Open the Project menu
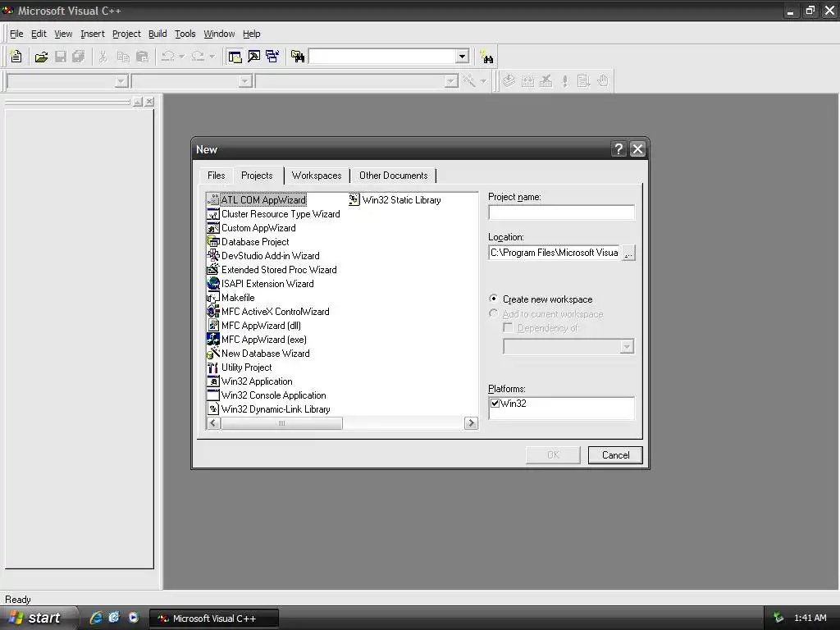The height and width of the screenshot is (630, 840). click(x=126, y=34)
